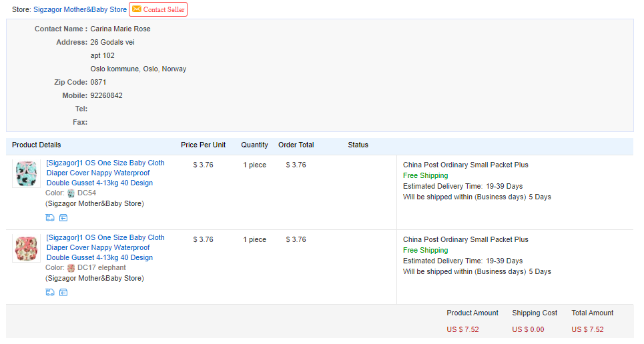Open the DC54 diaper cover product link

pos(105,173)
